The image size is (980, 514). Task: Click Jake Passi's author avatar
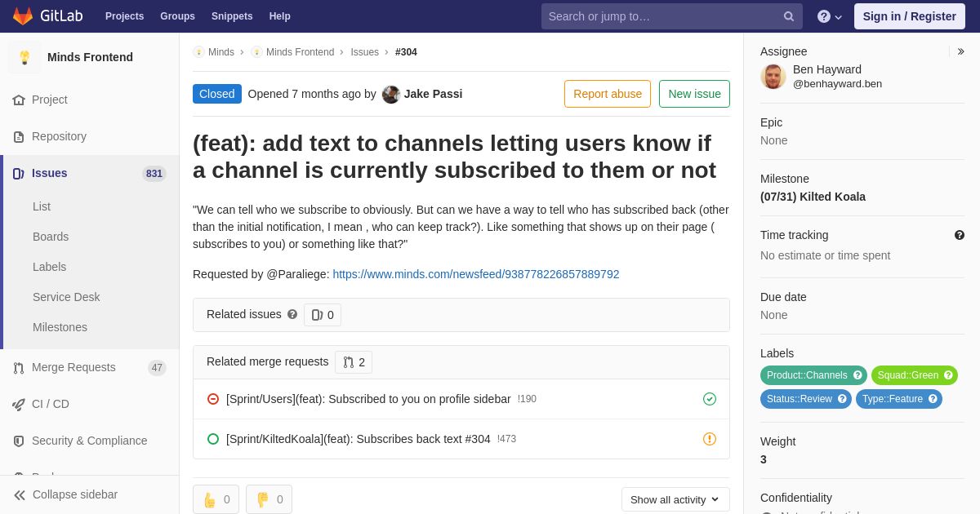click(x=391, y=94)
